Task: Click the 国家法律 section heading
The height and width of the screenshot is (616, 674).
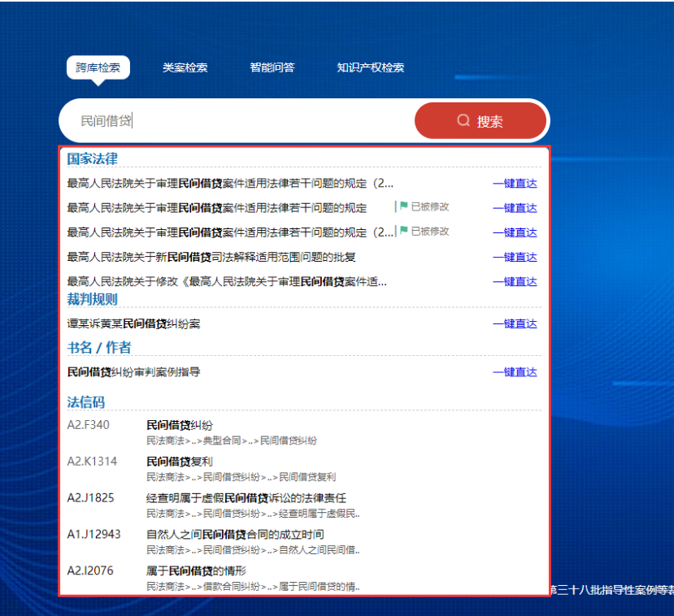Action: tap(93, 158)
